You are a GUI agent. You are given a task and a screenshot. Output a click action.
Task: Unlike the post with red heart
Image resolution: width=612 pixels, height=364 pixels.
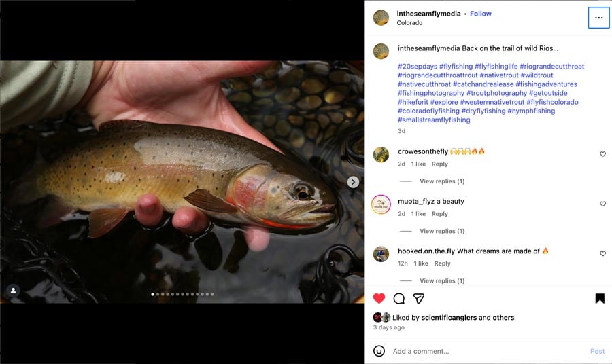click(379, 298)
